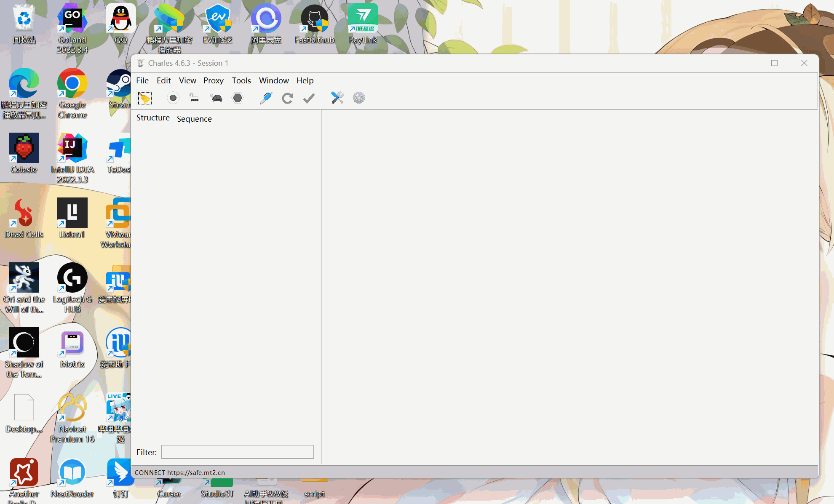Switch to the Structure tab

click(153, 118)
